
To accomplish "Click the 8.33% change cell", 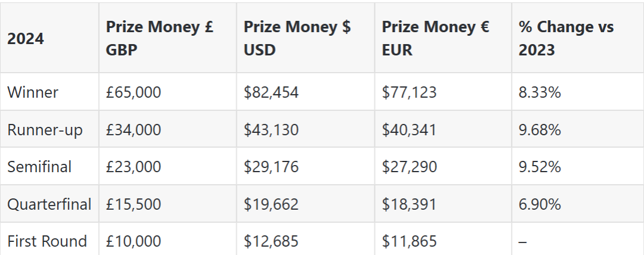I will coord(540,92).
